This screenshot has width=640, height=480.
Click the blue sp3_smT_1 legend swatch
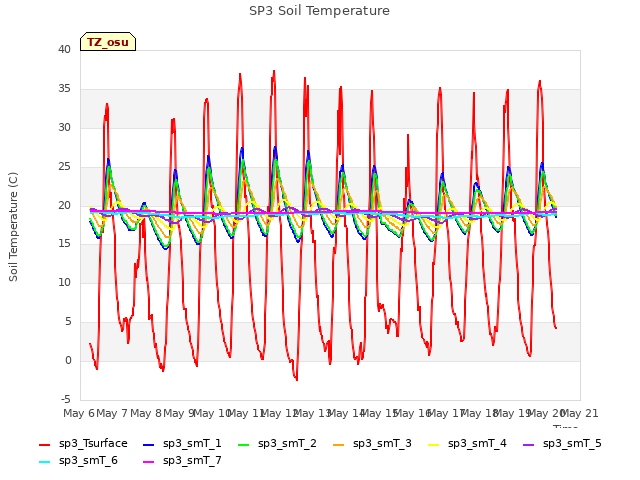click(x=149, y=444)
